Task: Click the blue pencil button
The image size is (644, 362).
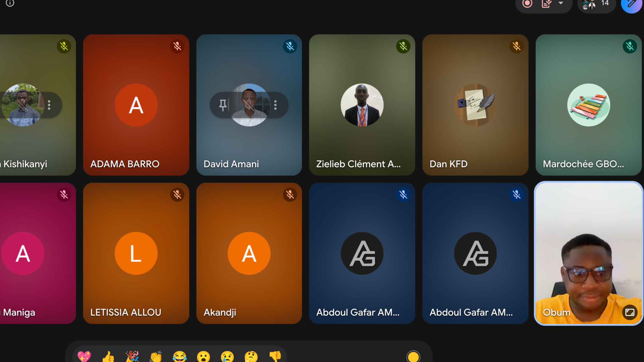Action: [631, 4]
